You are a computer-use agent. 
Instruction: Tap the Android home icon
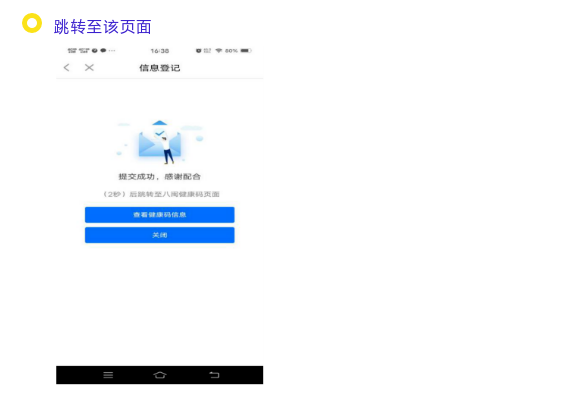tap(160, 375)
